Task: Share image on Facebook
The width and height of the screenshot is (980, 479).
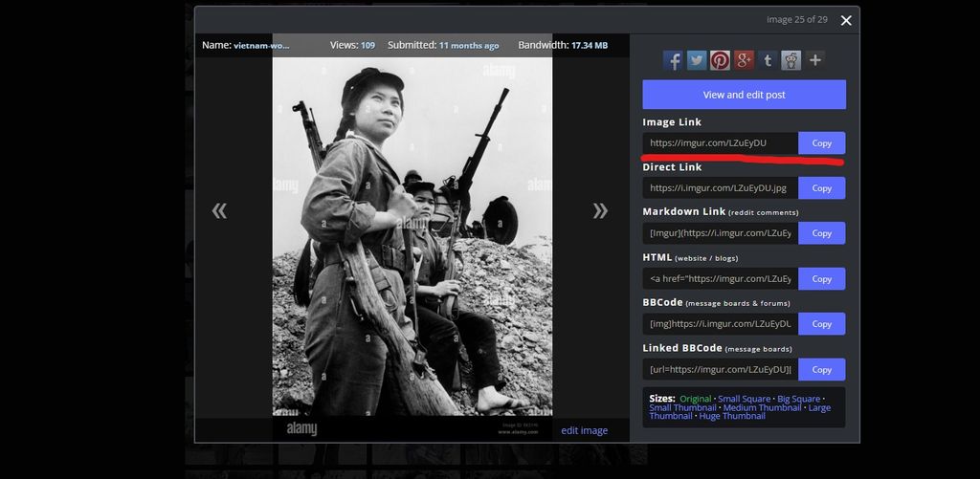Action: [x=673, y=60]
